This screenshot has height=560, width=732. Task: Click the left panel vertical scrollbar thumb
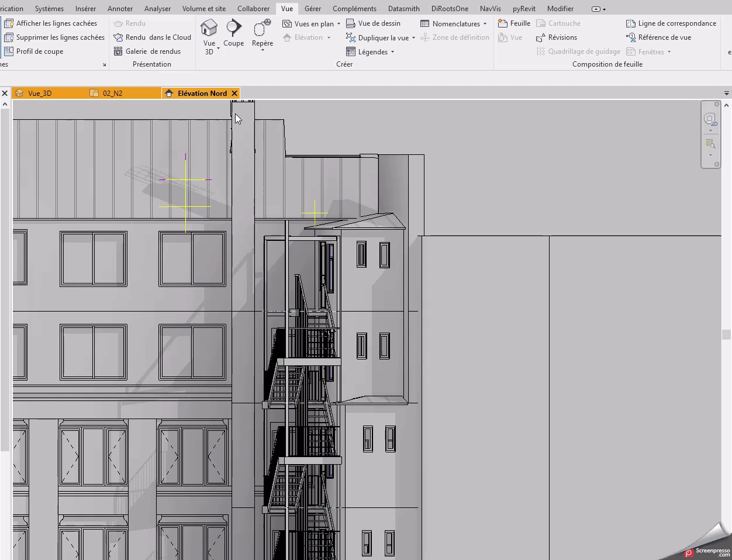(5, 279)
